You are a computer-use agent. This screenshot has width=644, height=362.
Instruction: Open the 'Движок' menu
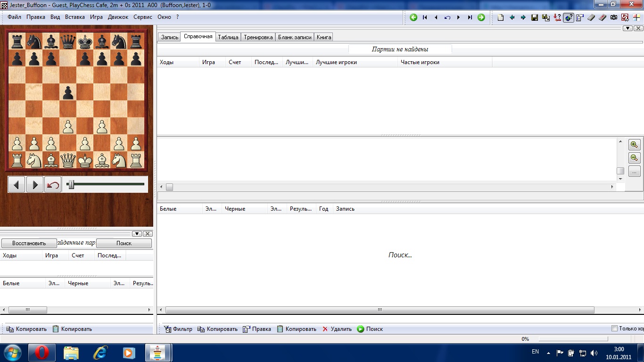point(118,17)
